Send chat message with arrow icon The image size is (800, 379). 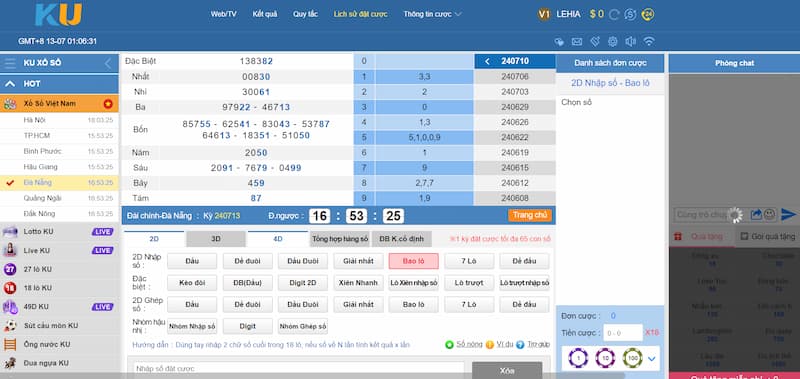coord(788,215)
